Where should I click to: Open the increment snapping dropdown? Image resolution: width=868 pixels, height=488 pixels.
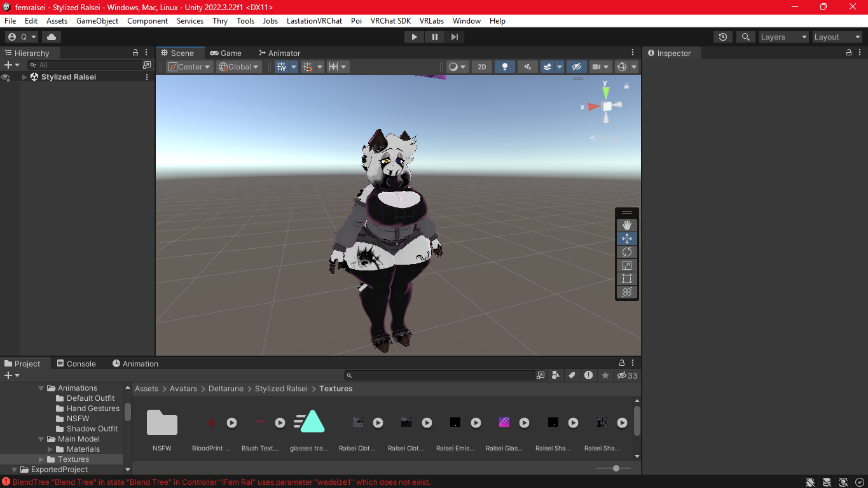click(x=338, y=67)
